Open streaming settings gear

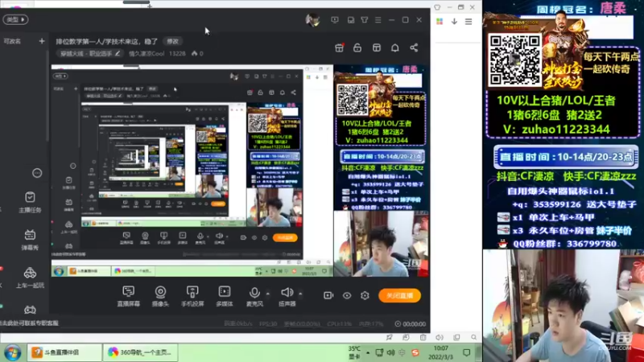(365, 295)
